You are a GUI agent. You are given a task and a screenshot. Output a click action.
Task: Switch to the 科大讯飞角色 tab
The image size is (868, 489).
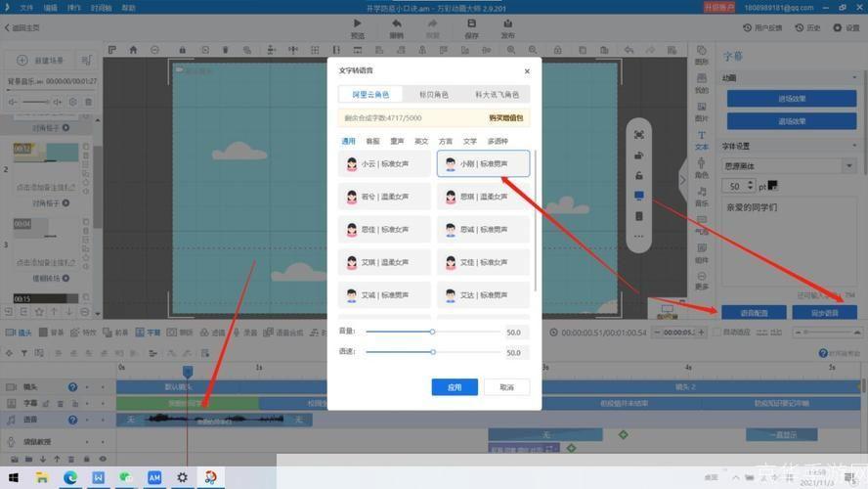tap(498, 95)
